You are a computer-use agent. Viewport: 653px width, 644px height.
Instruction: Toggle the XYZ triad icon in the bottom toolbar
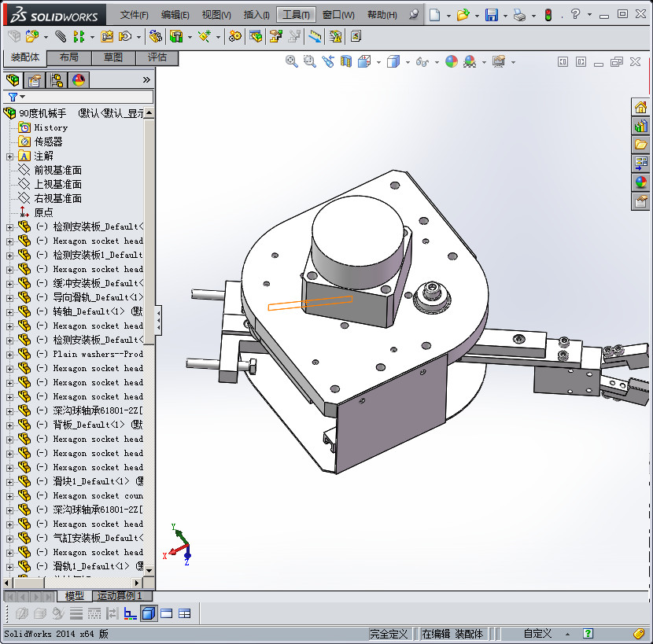click(131, 613)
